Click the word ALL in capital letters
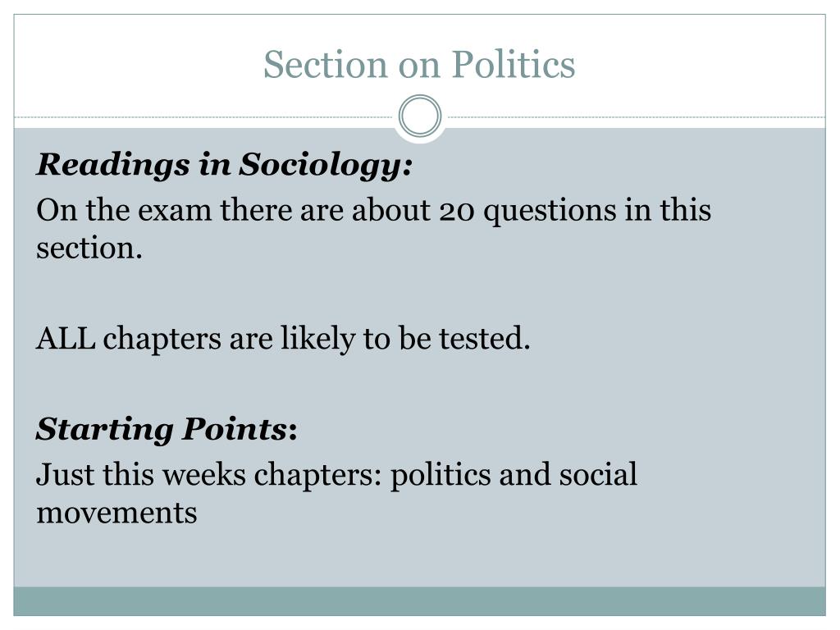 pyautogui.click(x=66, y=339)
